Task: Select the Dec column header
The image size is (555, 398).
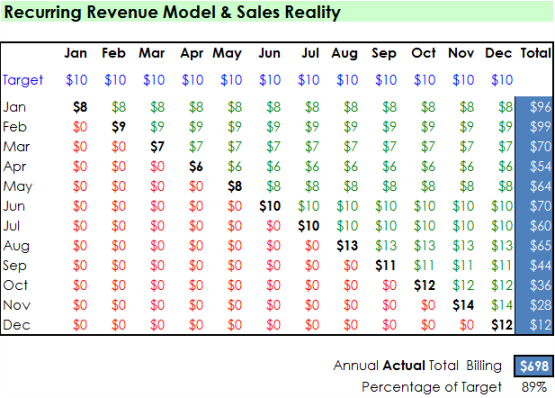Action: coord(498,53)
